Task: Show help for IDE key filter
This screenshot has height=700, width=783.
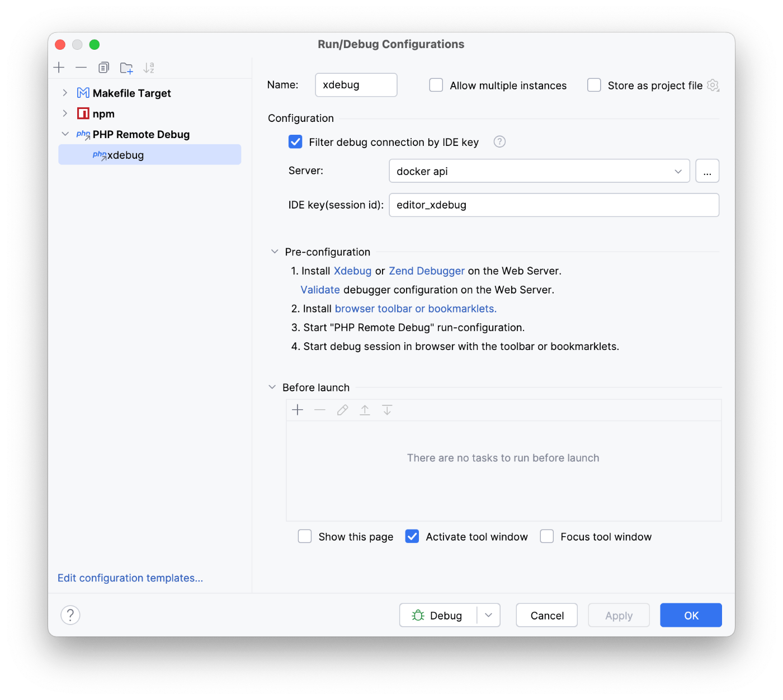Action: [x=499, y=142]
